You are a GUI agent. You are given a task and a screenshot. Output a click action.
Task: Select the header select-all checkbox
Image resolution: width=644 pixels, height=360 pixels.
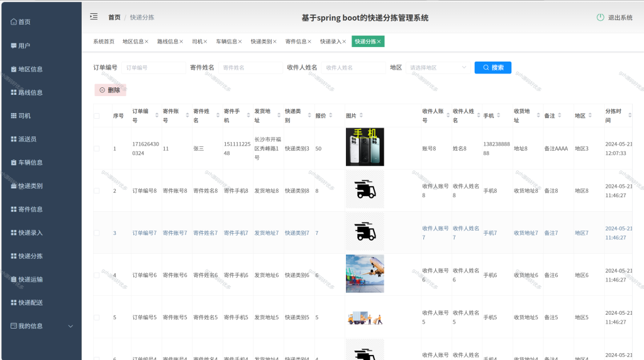pos(96,116)
